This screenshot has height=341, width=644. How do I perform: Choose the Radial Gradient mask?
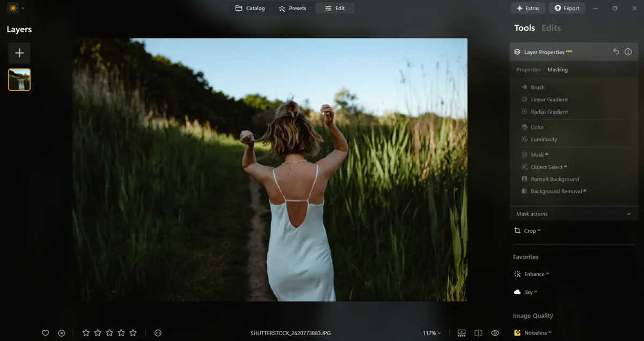pyautogui.click(x=549, y=112)
